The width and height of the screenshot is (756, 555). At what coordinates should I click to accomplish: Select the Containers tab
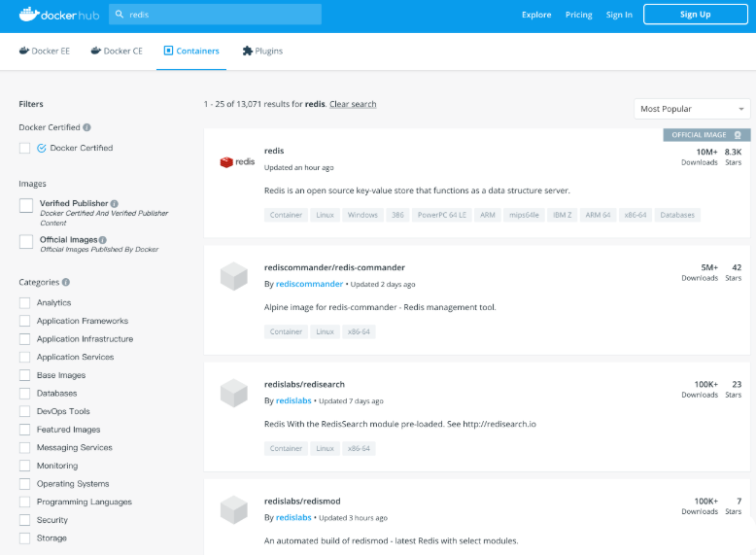coord(191,51)
